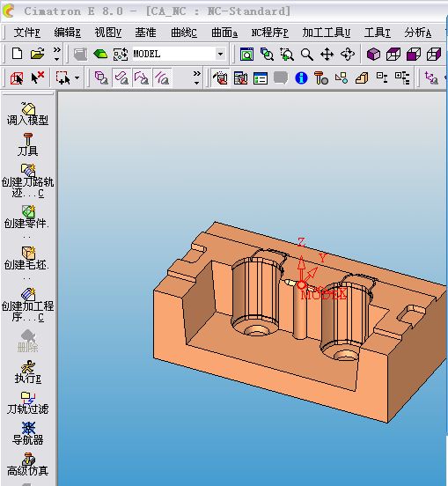Click the 执行 execute icon

[28, 372]
